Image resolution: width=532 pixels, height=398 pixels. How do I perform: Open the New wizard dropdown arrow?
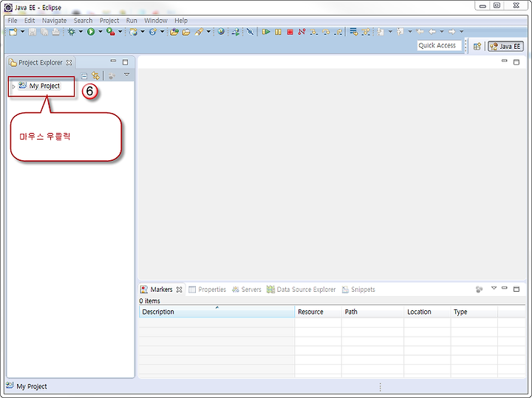(22, 32)
